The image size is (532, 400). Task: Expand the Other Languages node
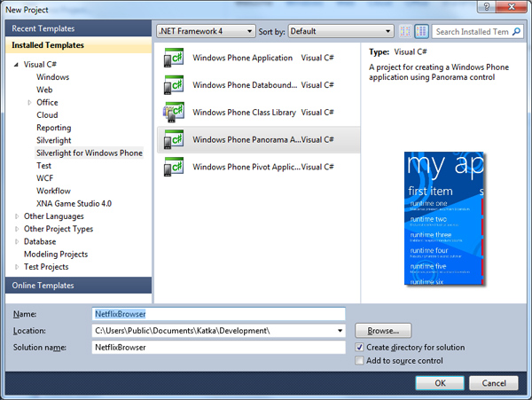tap(17, 216)
